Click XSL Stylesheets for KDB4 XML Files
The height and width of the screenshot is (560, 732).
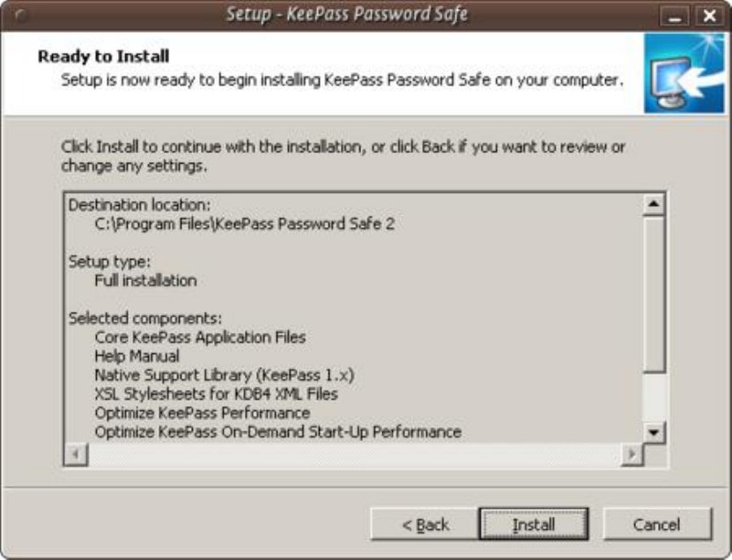tap(216, 394)
